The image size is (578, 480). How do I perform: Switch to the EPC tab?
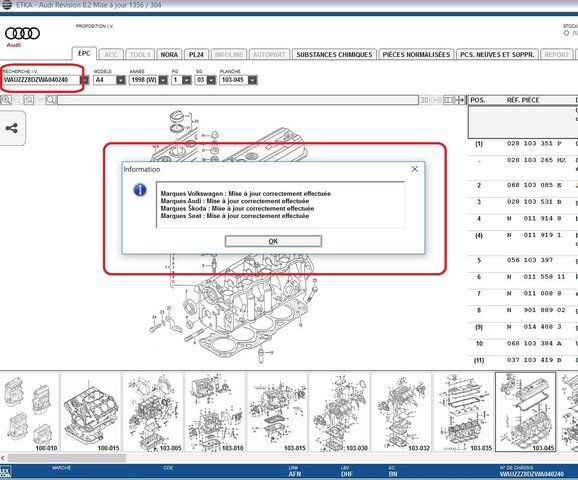click(84, 53)
